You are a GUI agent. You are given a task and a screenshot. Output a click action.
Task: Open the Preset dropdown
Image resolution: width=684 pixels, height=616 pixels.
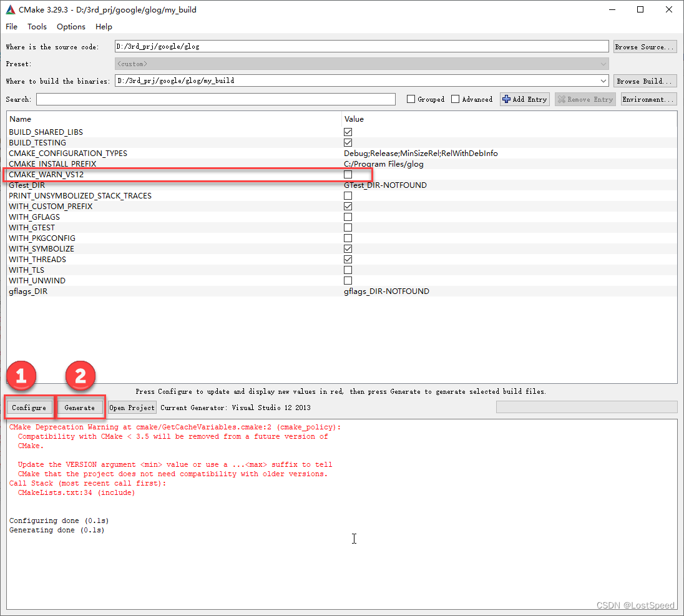point(361,64)
